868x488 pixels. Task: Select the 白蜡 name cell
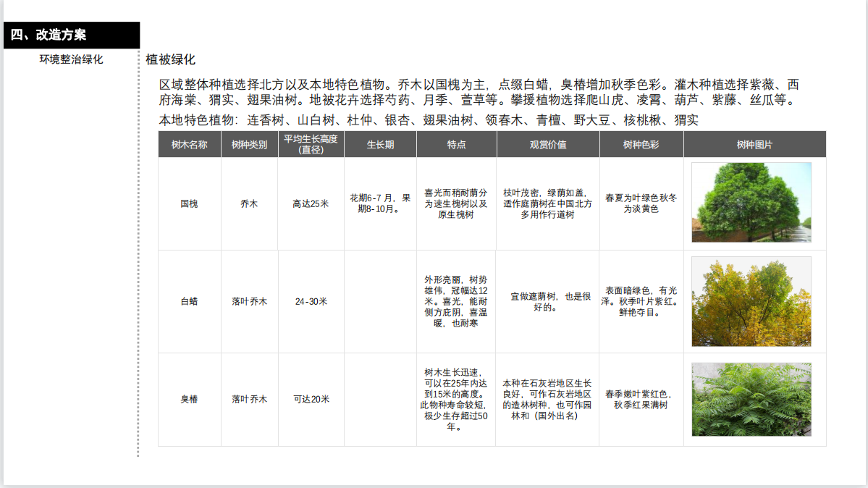point(189,301)
